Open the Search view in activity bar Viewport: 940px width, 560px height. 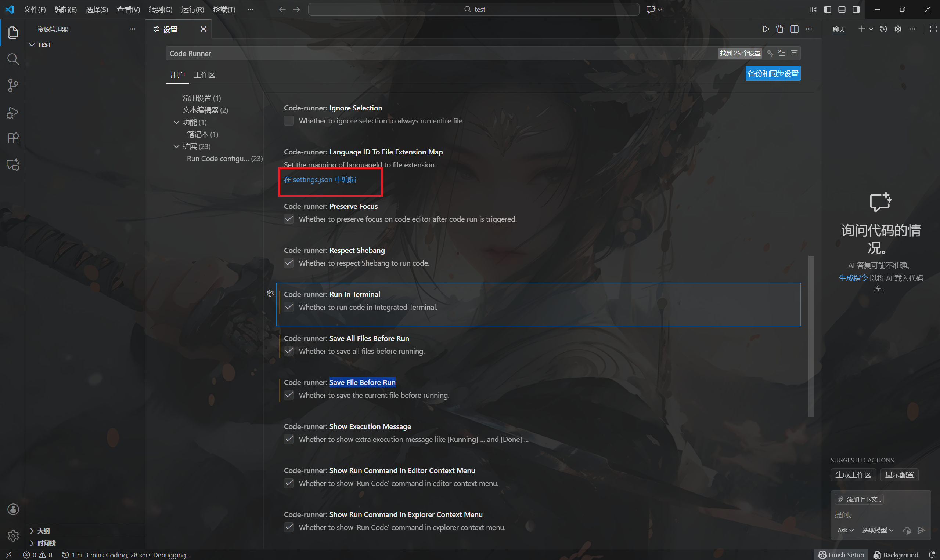pyautogui.click(x=13, y=59)
